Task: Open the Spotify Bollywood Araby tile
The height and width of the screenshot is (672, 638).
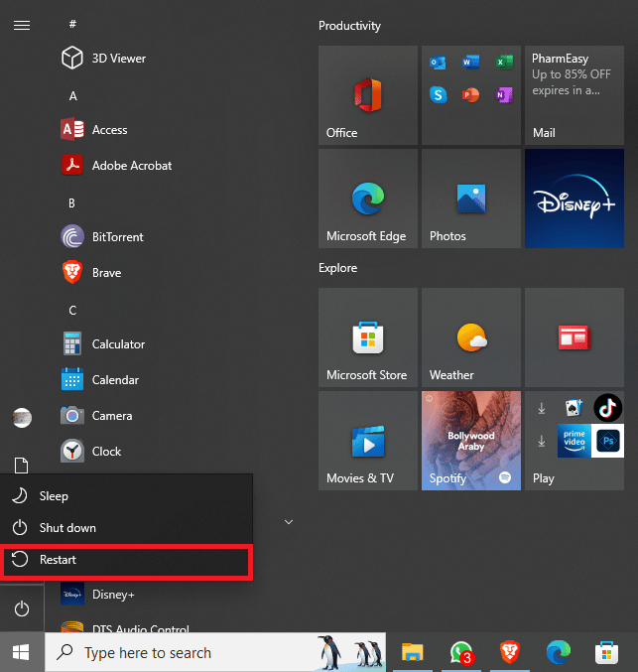Action: 471,441
